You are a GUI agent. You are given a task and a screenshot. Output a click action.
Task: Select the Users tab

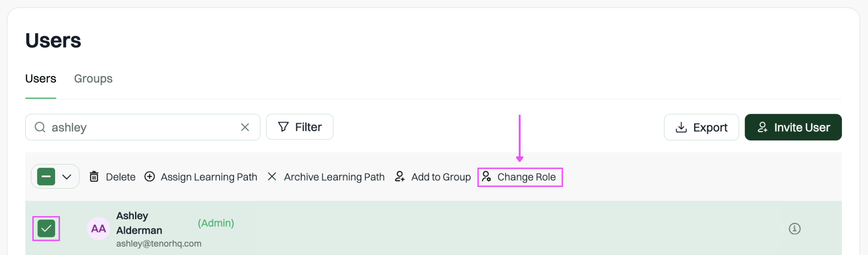pos(41,78)
